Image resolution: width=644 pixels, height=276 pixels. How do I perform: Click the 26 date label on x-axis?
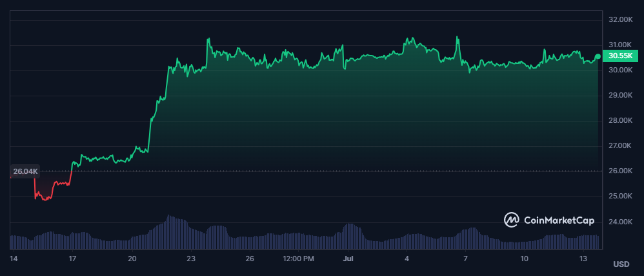point(250,259)
